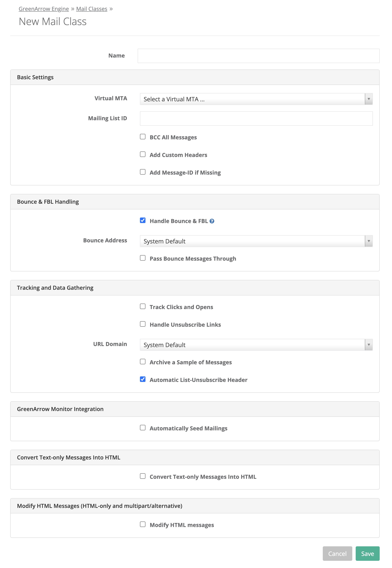Enable Handle Unsubscribe Links option

[143, 324]
